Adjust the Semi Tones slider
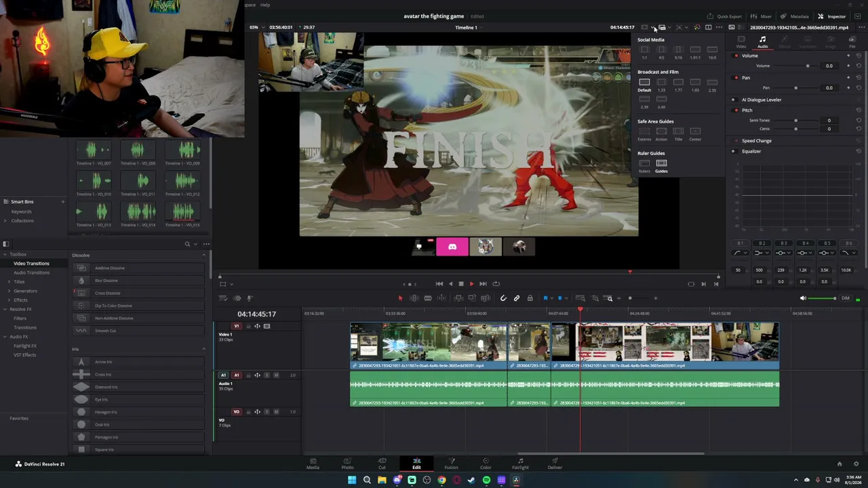 (795, 121)
